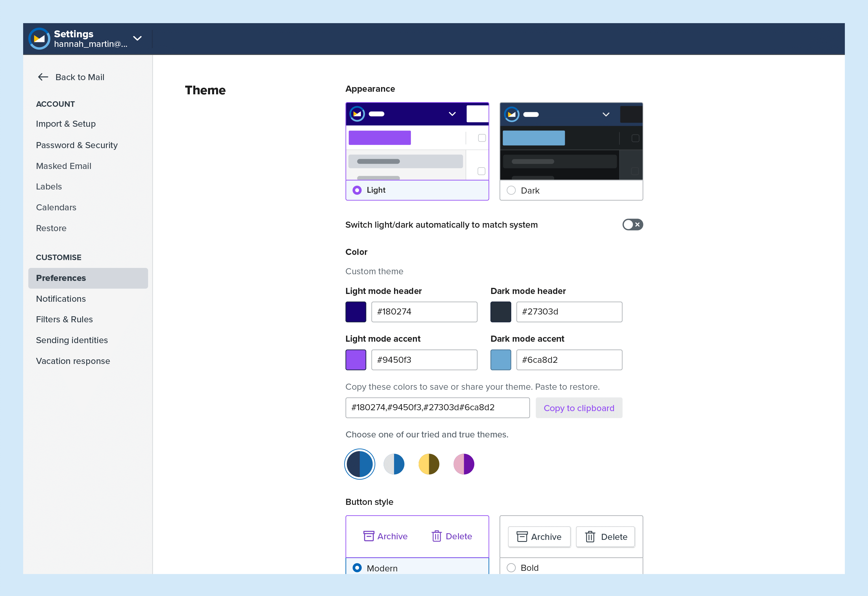Choose the yellow and brown preset theme circle

(x=429, y=464)
